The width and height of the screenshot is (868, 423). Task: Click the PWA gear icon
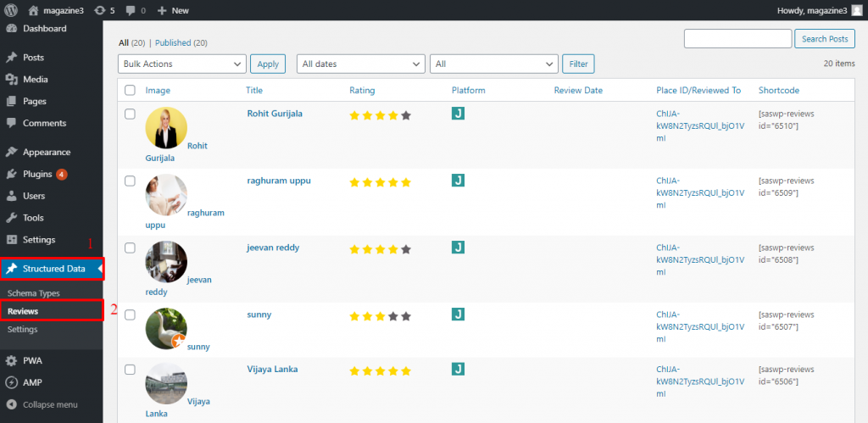11,360
